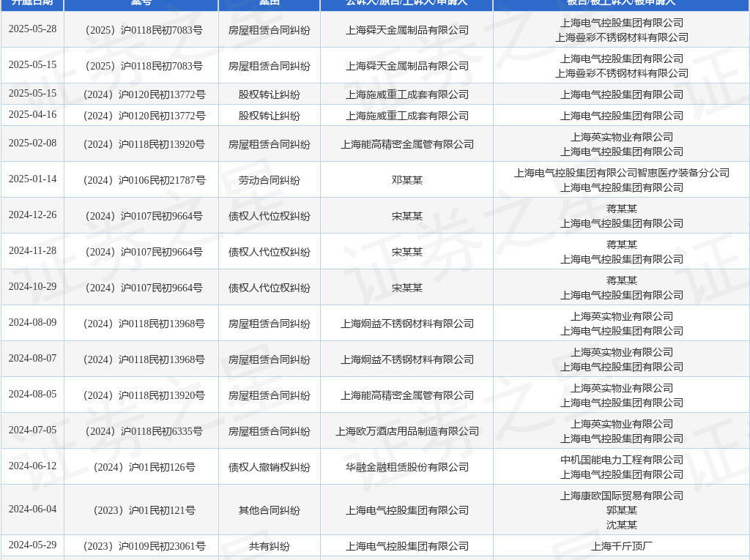Click the hearing date 2025-02-08

pos(32,143)
